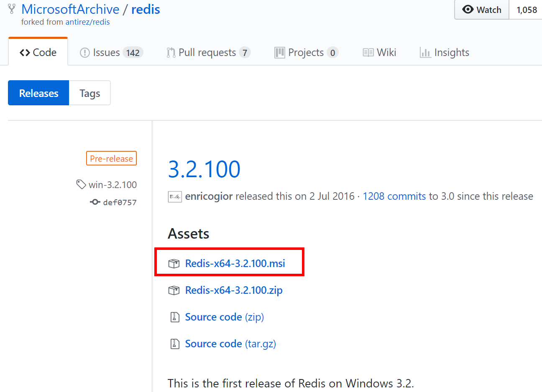The width and height of the screenshot is (542, 392).
Task: Click the 142 issues counter badge
Action: tap(133, 53)
